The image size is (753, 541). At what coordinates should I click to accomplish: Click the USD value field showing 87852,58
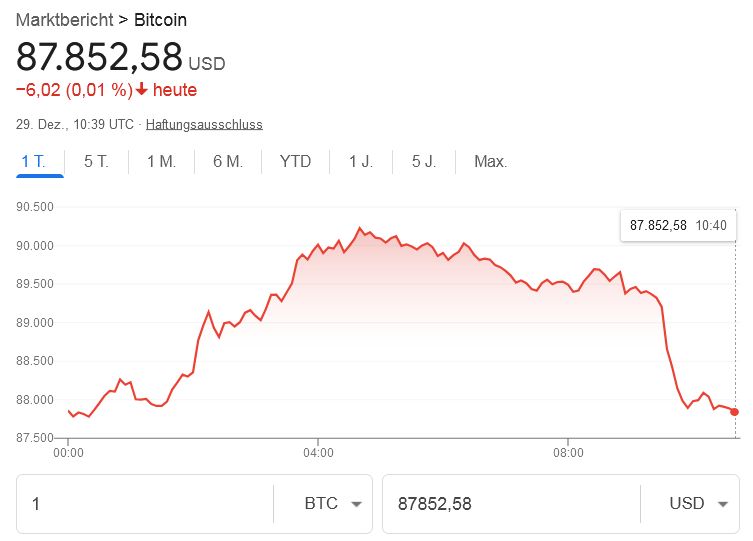point(511,504)
